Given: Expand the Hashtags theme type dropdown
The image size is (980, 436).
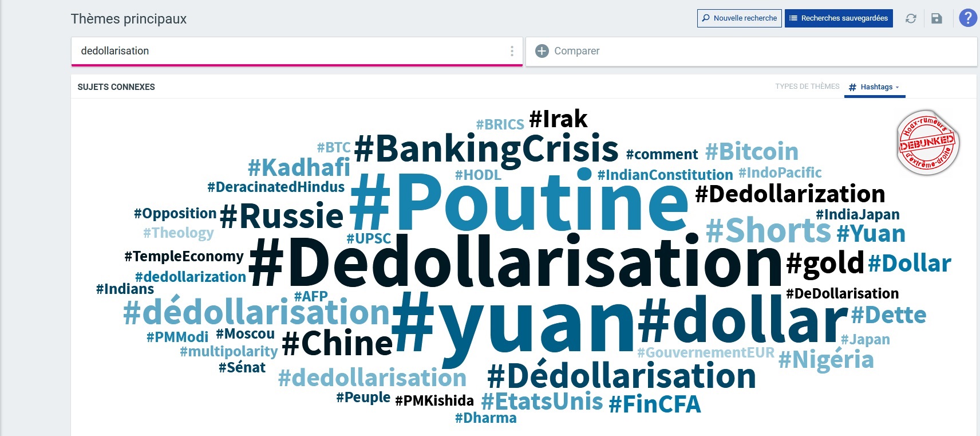Looking at the screenshot, I should click(x=875, y=87).
